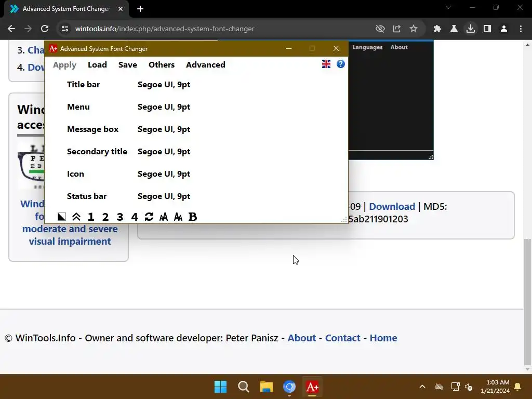Click the webpage vertical scrollbar thumb

point(527,301)
